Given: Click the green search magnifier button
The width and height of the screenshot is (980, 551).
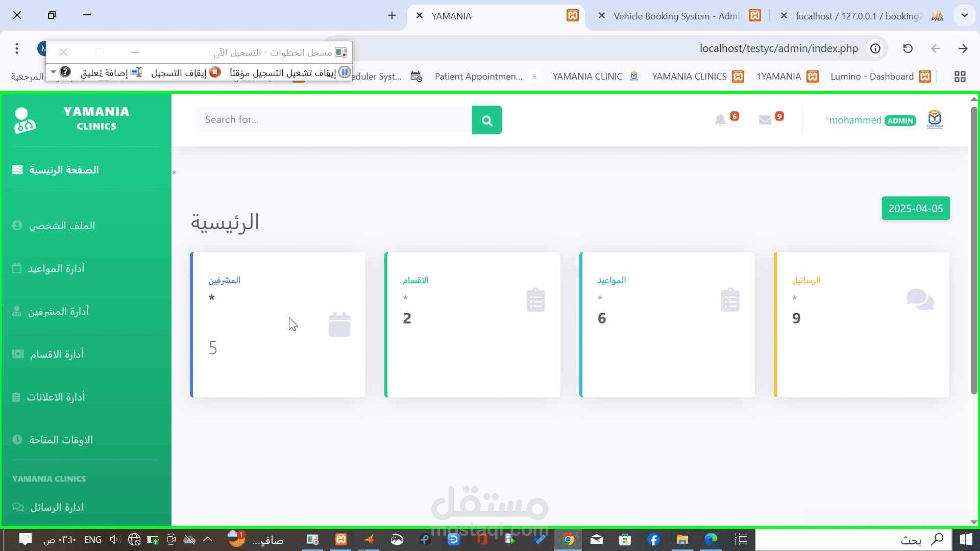Looking at the screenshot, I should pos(487,120).
